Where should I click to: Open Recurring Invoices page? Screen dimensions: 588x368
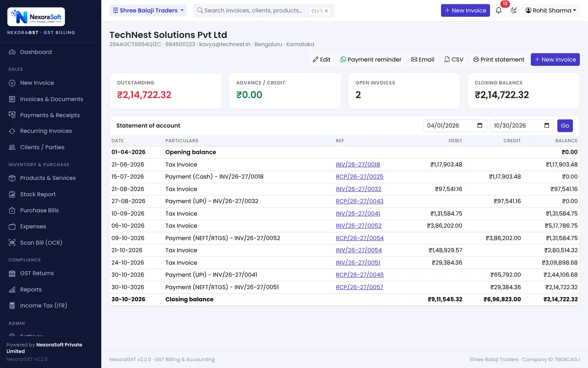[46, 131]
